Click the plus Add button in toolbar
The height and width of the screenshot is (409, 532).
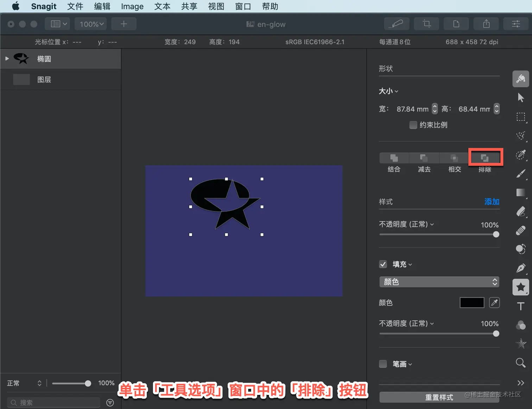point(124,24)
